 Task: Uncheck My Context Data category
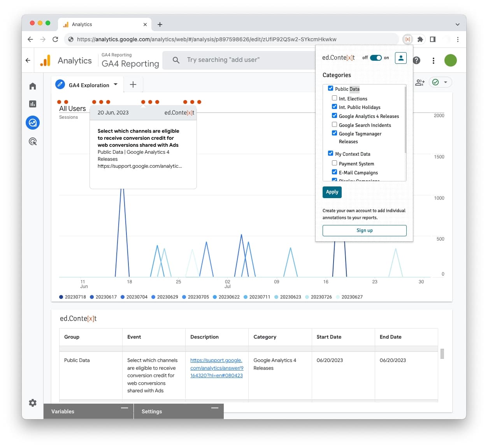[x=330, y=153]
